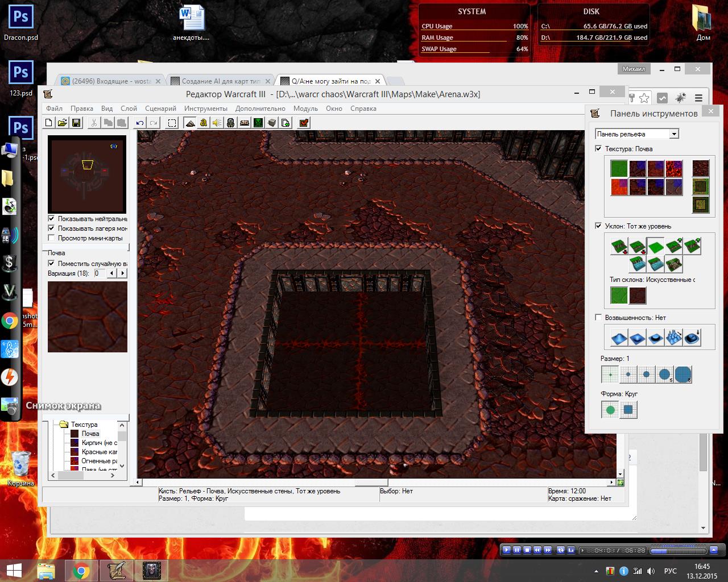Toggle 'Текстура: Почва' checkbox

click(x=598, y=148)
